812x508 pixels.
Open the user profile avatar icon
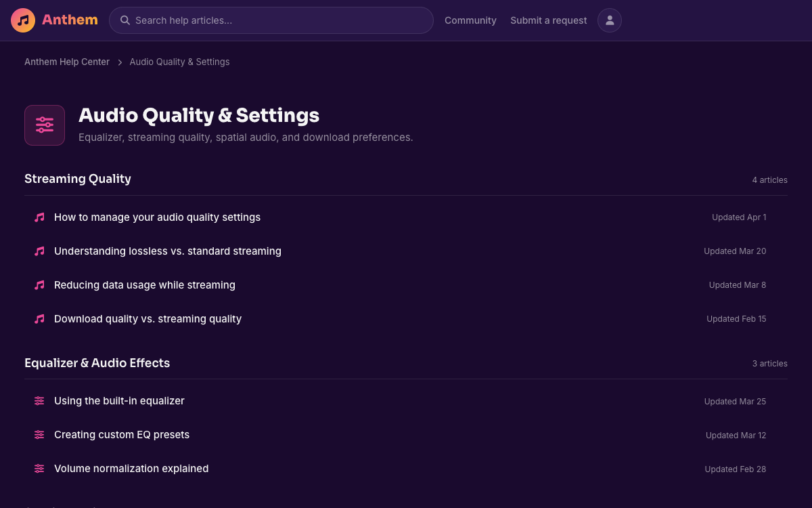[610, 20]
